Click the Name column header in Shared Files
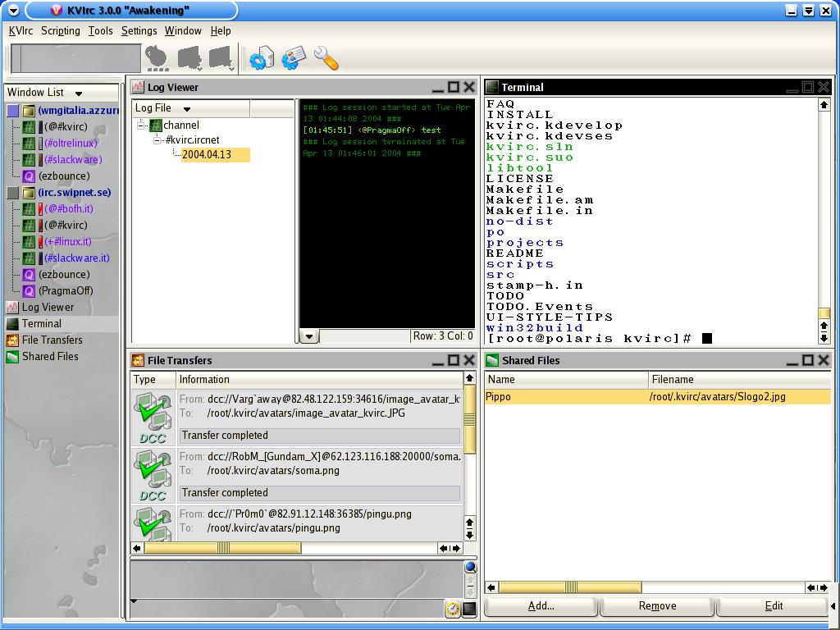Viewport: 840px width, 630px height. pyautogui.click(x=566, y=379)
